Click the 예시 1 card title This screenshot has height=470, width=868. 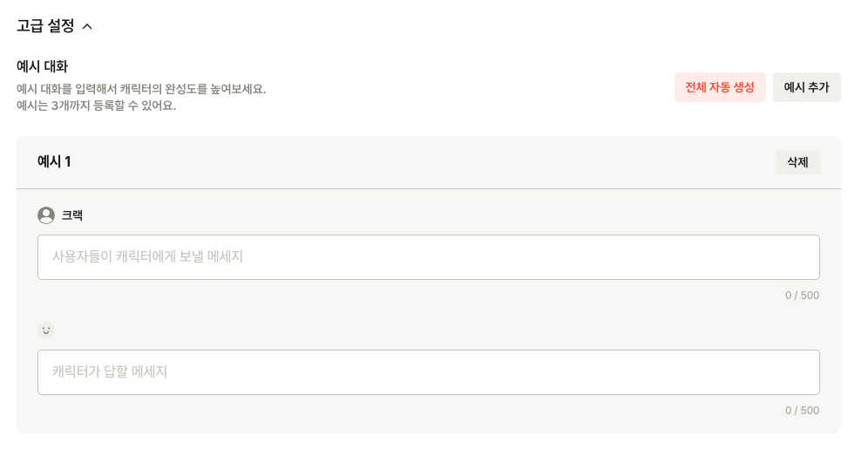54,161
